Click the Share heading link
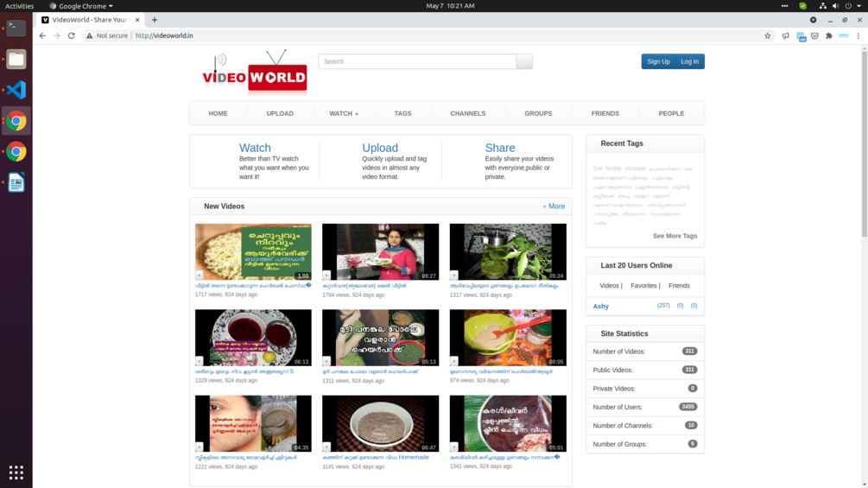Image resolution: width=868 pixels, height=488 pixels. [x=500, y=148]
